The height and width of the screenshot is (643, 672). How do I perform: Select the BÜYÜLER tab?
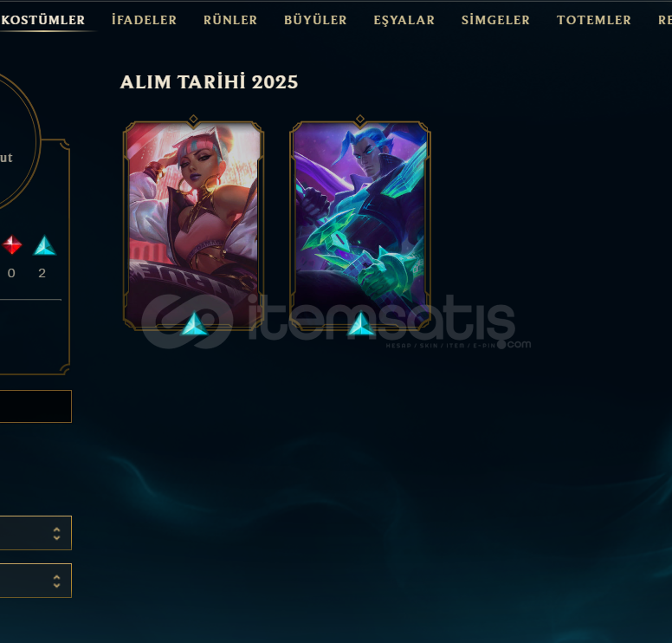pyautogui.click(x=315, y=20)
